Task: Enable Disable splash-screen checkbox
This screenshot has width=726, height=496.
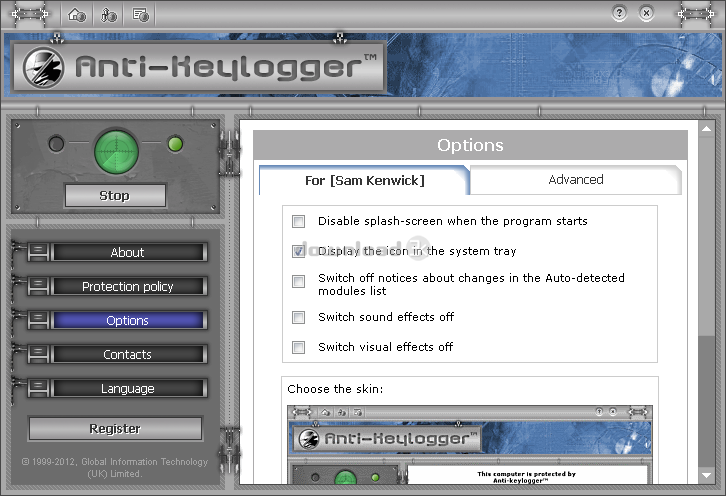Action: click(x=298, y=221)
